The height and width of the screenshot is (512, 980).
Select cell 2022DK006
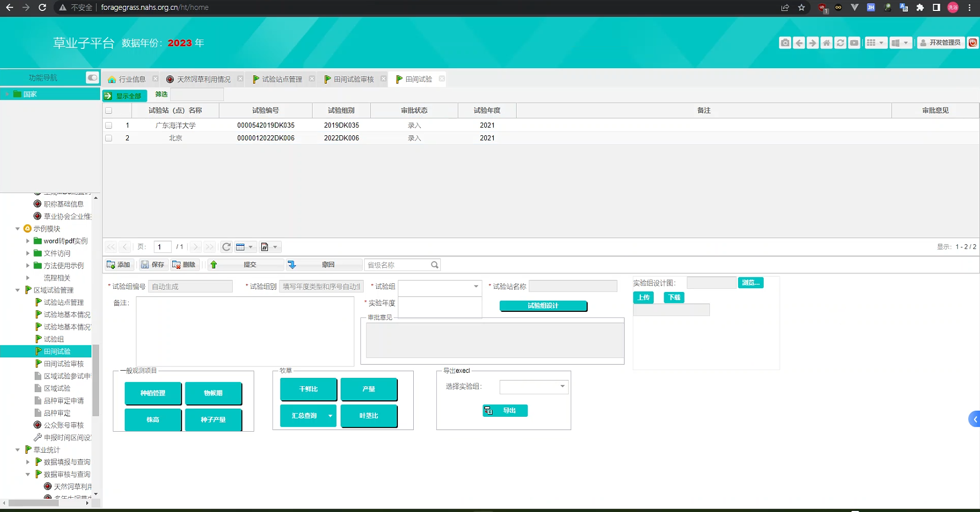click(x=342, y=138)
